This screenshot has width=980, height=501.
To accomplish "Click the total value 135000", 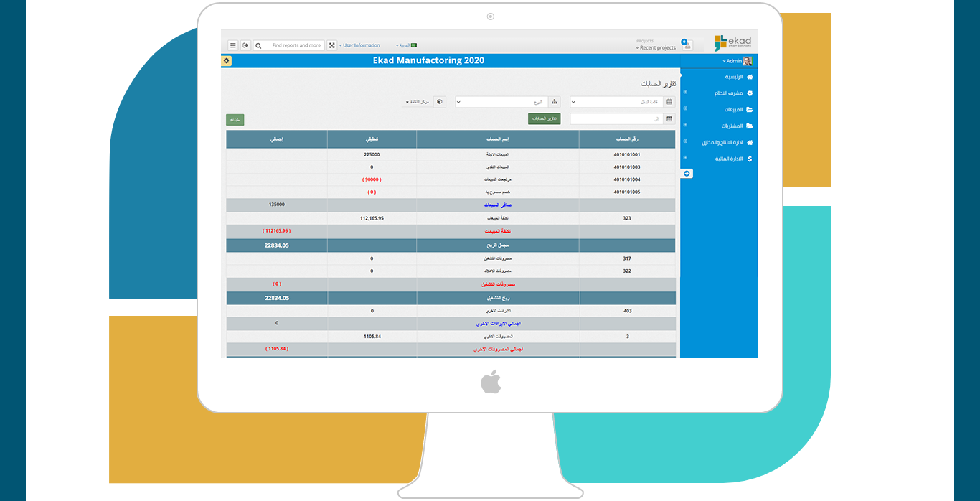I will tap(277, 205).
